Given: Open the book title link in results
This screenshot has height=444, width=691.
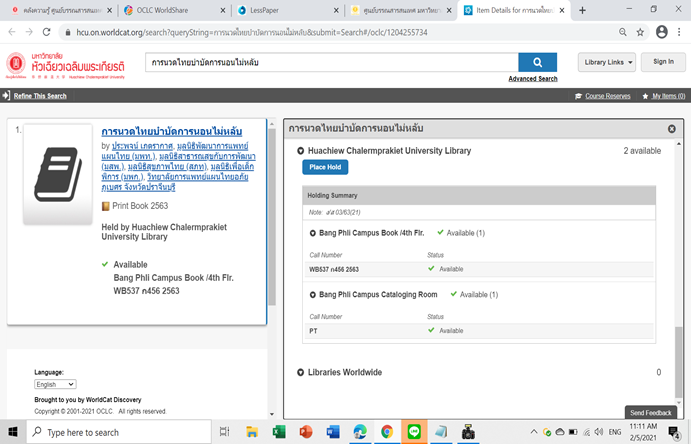Looking at the screenshot, I should tap(171, 131).
